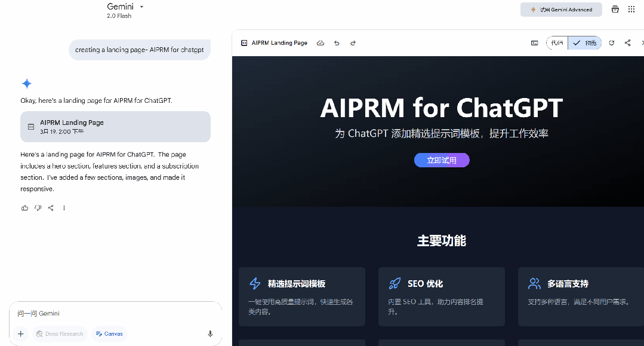
Task: Expand the Gemini model dropdown
Action: click(x=141, y=7)
